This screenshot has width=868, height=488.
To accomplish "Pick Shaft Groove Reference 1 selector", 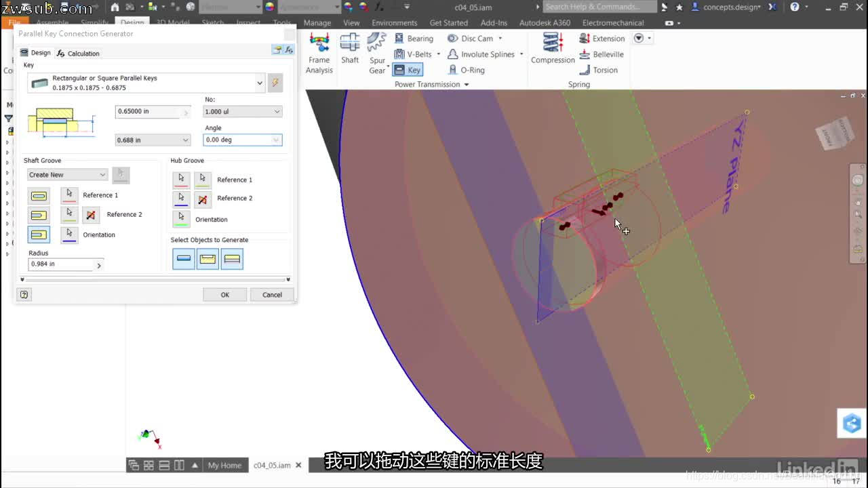I will [69, 195].
